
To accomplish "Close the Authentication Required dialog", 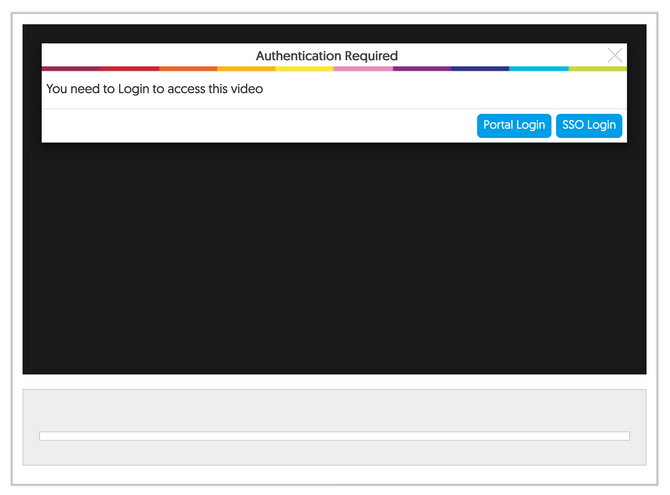I will click(615, 55).
